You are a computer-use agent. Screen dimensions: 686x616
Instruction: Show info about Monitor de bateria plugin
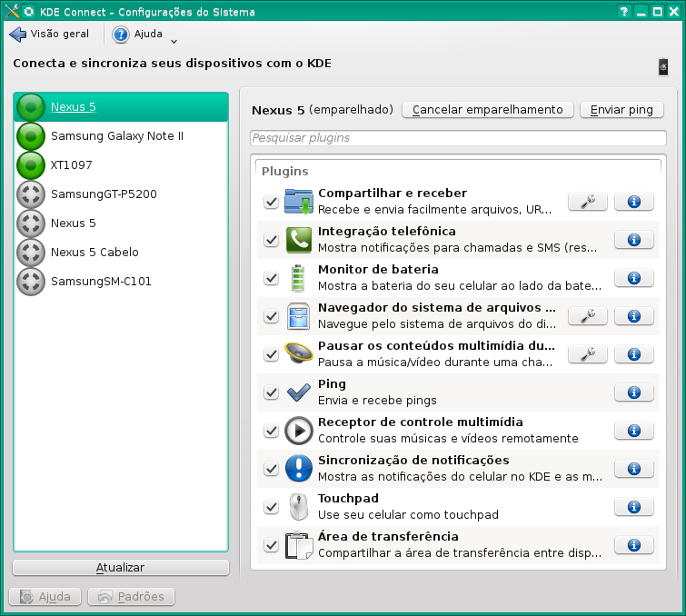pyautogui.click(x=634, y=278)
